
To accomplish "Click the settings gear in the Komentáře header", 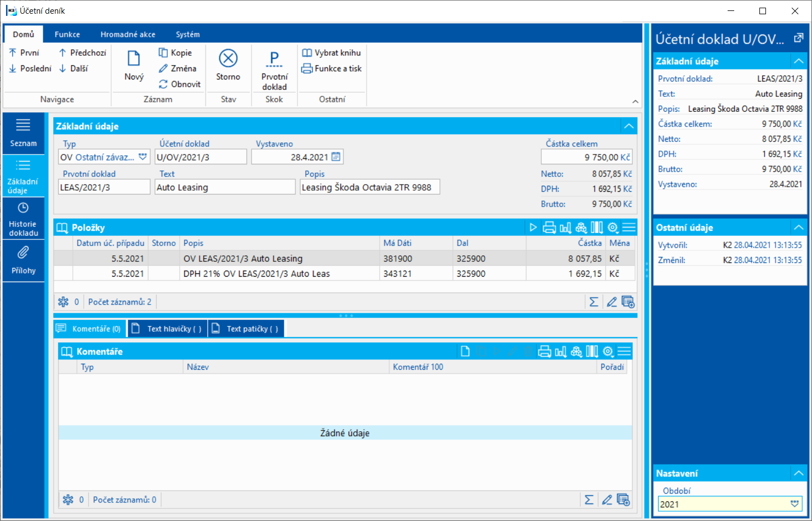I will [608, 352].
